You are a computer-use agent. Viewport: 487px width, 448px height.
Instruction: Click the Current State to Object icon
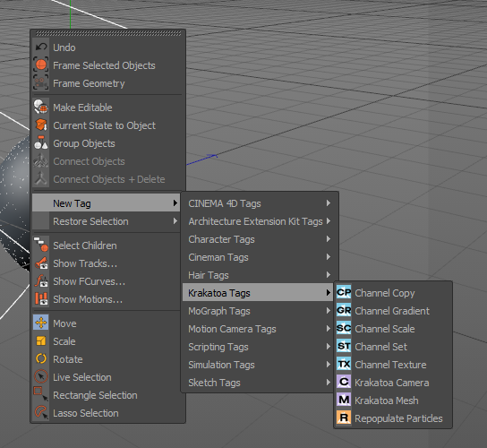tap(41, 125)
